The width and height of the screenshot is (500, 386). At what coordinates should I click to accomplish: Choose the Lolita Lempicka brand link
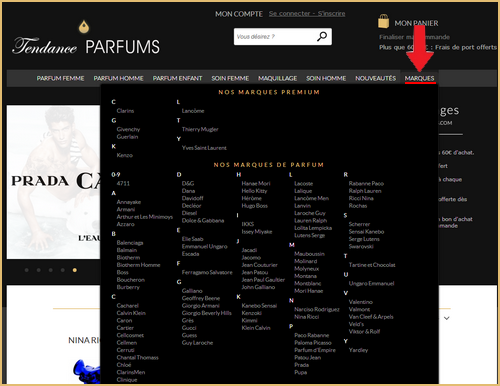click(313, 228)
